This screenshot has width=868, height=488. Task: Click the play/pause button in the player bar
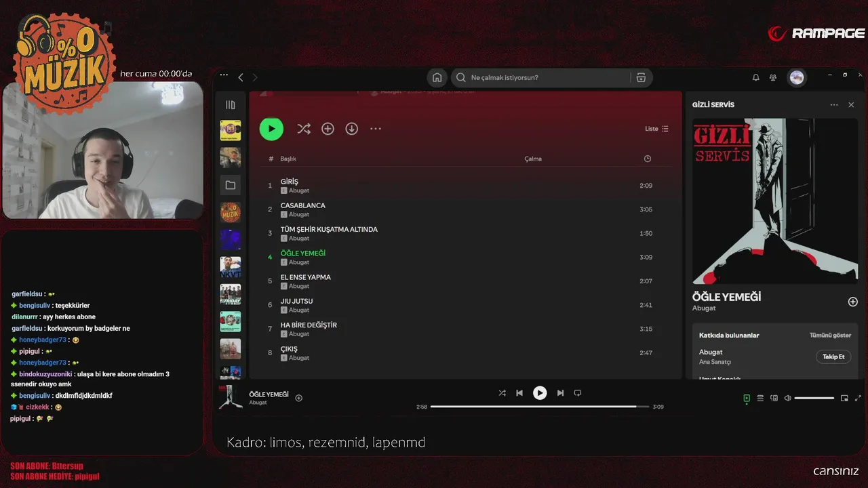(540, 392)
